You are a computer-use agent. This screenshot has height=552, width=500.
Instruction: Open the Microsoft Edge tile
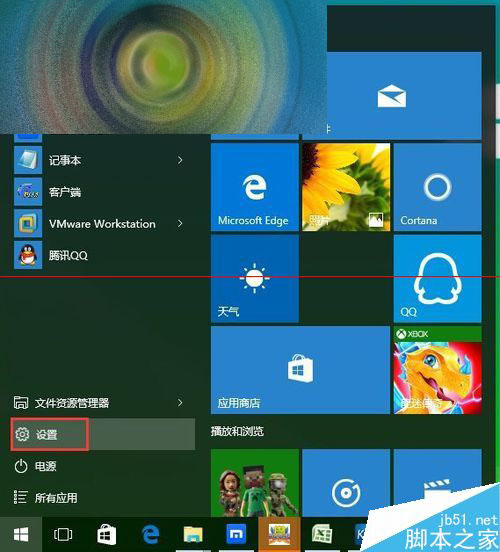tap(255, 187)
